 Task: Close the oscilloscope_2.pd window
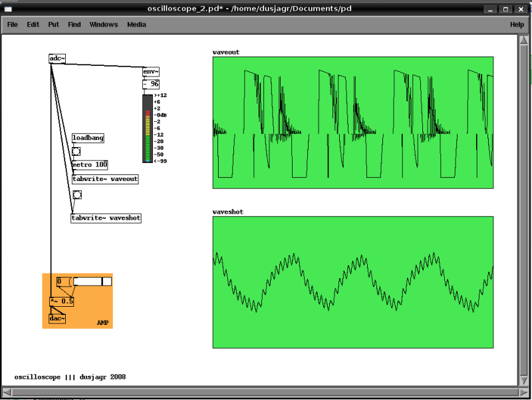pyautogui.click(x=521, y=9)
